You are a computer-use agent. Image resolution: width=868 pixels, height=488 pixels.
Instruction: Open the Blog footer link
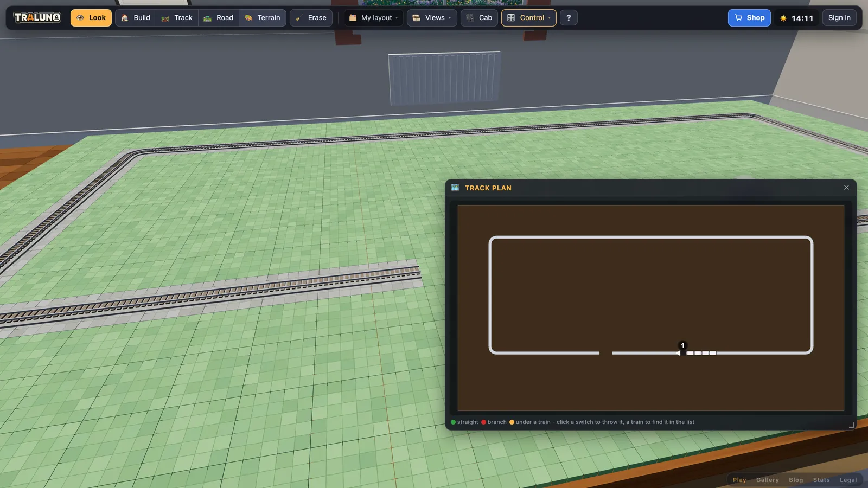point(796,480)
